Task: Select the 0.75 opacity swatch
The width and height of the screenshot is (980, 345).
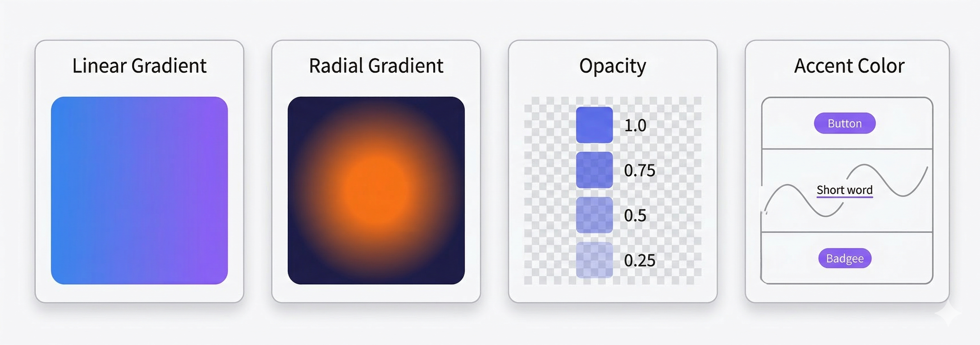Action: [594, 170]
